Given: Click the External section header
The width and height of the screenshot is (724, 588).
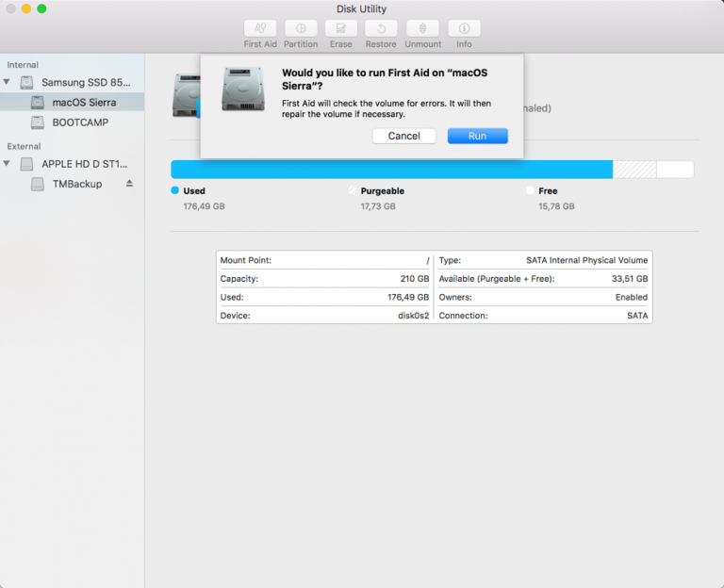Looking at the screenshot, I should click(x=24, y=146).
